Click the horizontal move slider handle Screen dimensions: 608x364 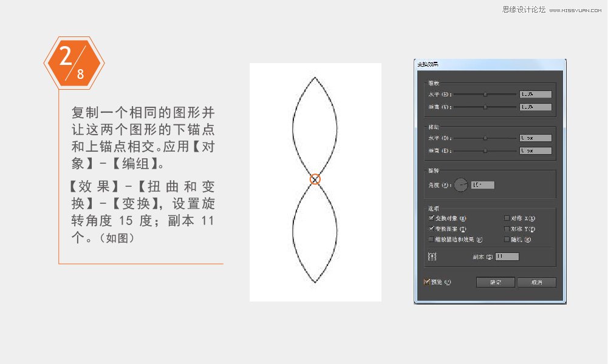(484, 138)
